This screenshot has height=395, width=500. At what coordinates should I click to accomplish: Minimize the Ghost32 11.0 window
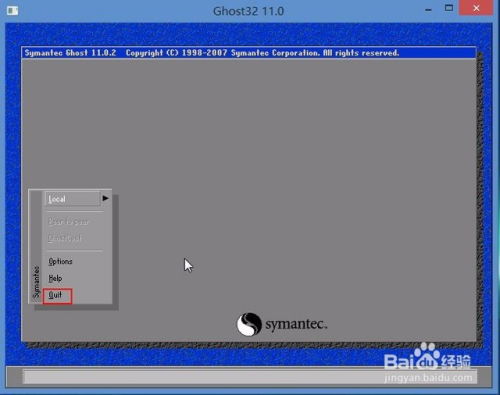pyautogui.click(x=428, y=10)
